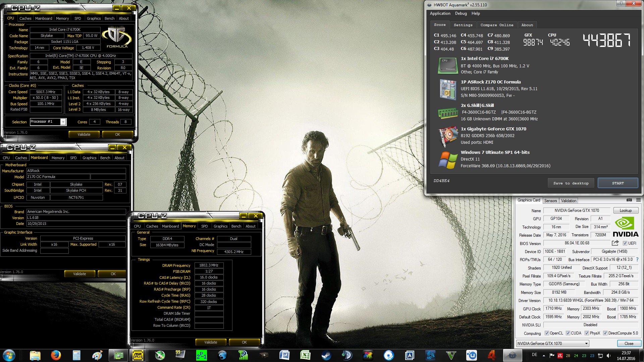Open Fallout 4 icon in taskbar

click(492, 355)
